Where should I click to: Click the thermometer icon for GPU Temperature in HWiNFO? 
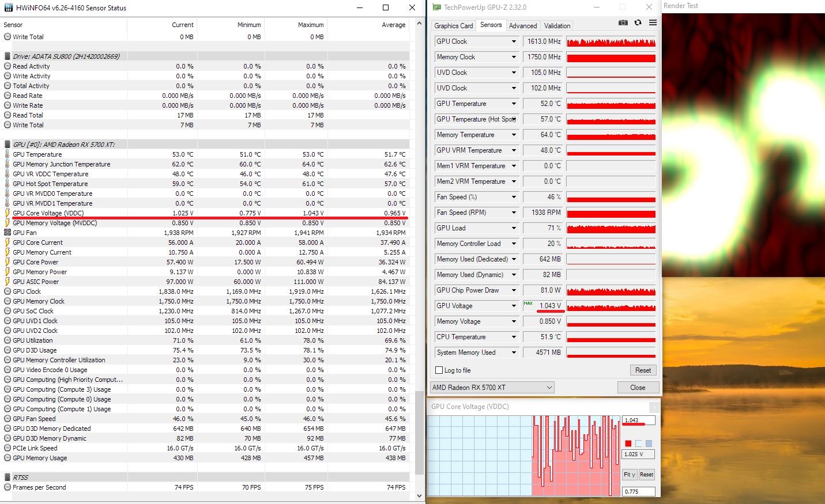coord(7,154)
